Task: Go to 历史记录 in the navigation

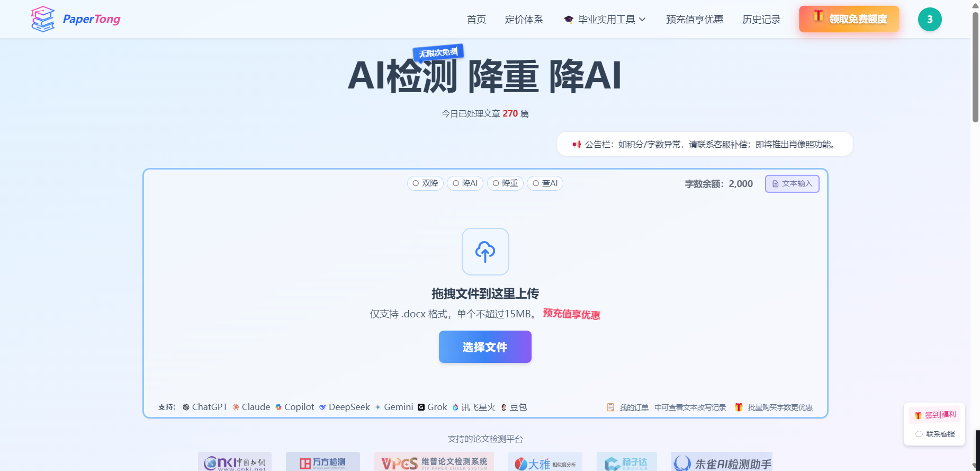Action: tap(761, 20)
